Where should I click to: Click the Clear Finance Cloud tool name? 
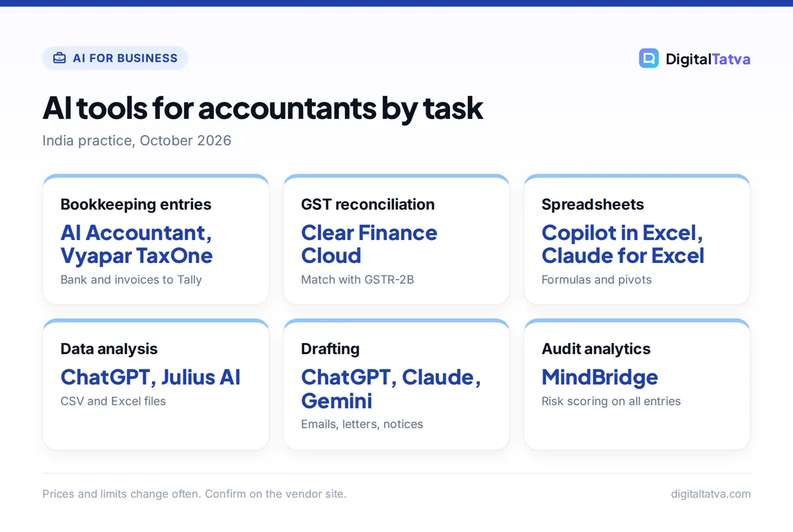coord(369,244)
